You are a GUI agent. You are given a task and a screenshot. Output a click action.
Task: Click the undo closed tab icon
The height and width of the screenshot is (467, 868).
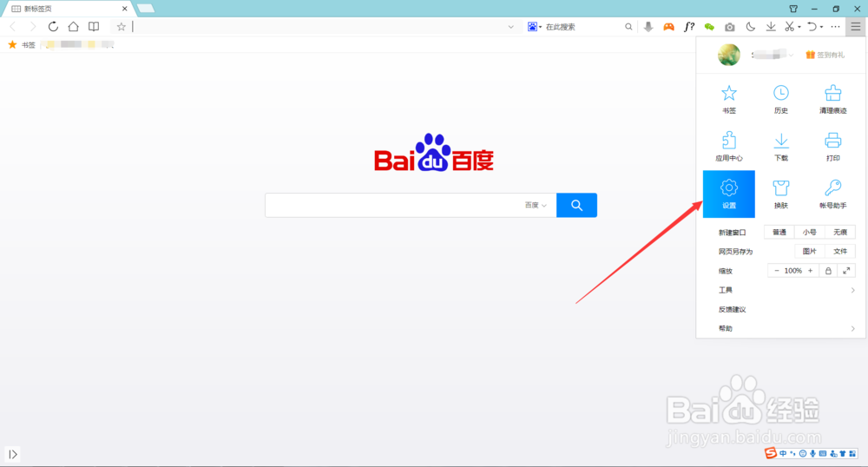click(x=812, y=27)
